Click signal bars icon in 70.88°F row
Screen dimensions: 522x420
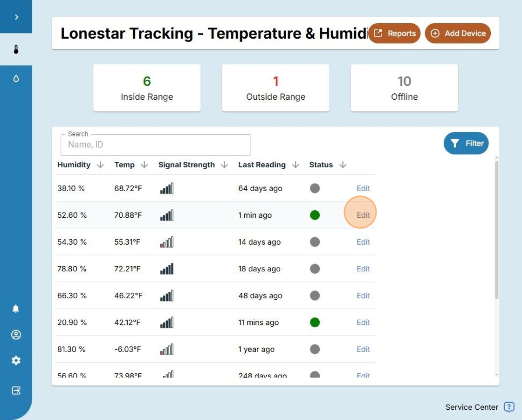click(167, 215)
